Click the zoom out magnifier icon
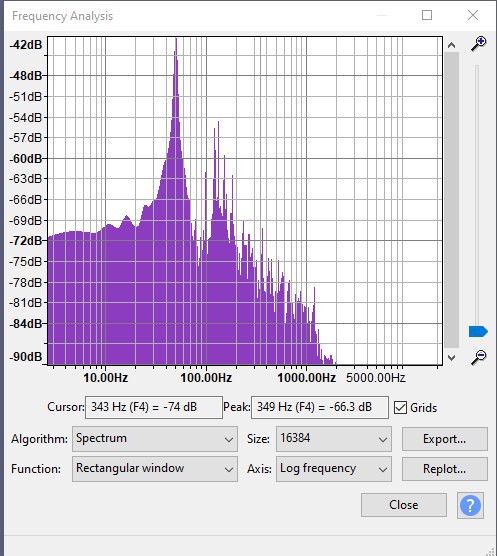The image size is (497, 556). 478,357
